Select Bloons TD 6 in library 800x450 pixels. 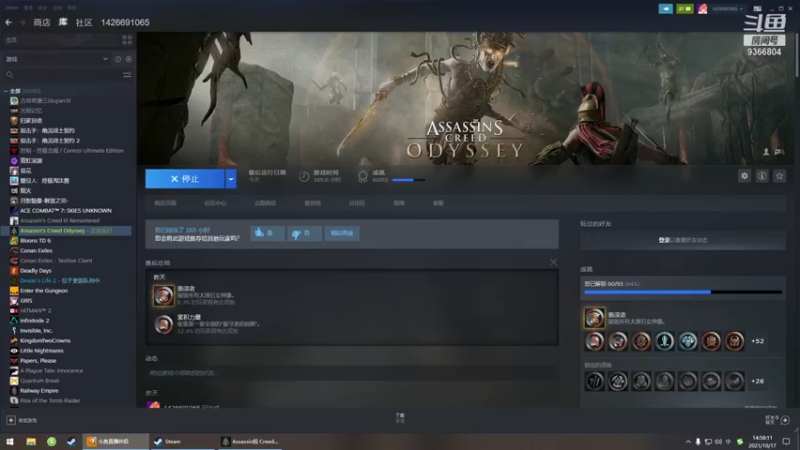[x=35, y=241]
